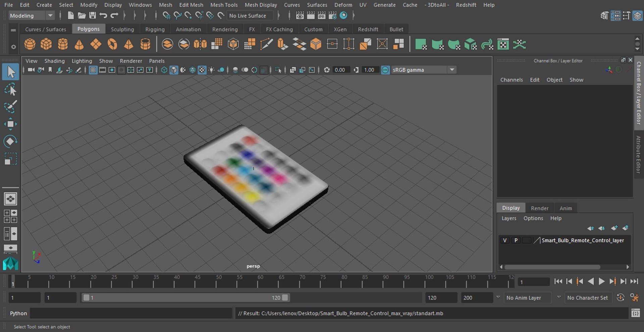Create a polygon sphere from the shelf
Viewport: 644px width, 332px height.
[30, 44]
